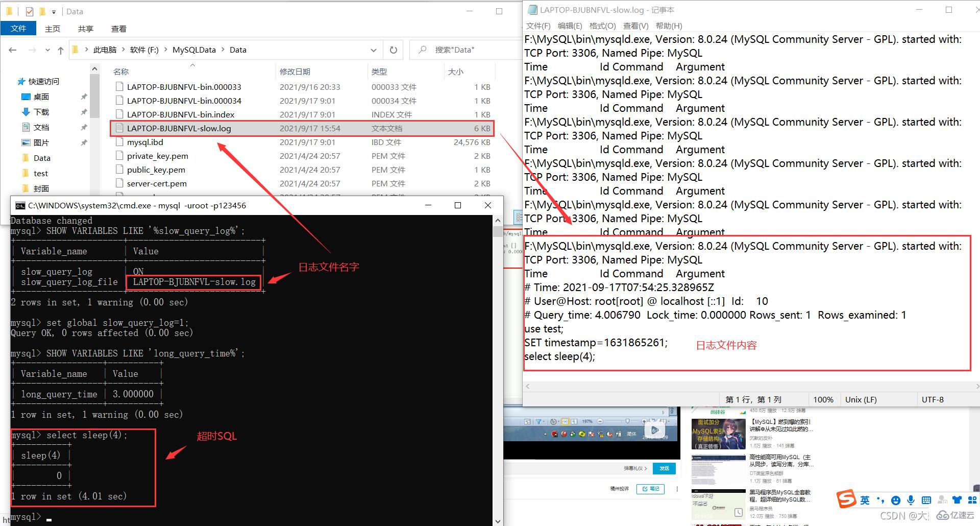This screenshot has height=526, width=980.
Task: Toggle 英 Chinese/English input mode
Action: tap(865, 500)
